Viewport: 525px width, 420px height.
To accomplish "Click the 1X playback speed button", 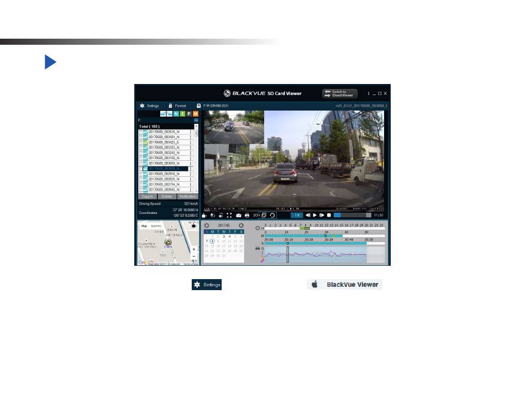I will (x=297, y=216).
